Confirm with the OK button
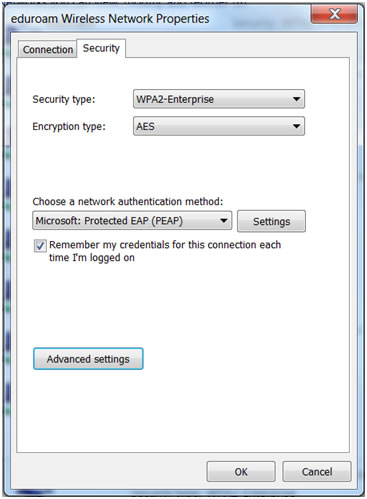The width and height of the screenshot is (367, 499). (241, 471)
